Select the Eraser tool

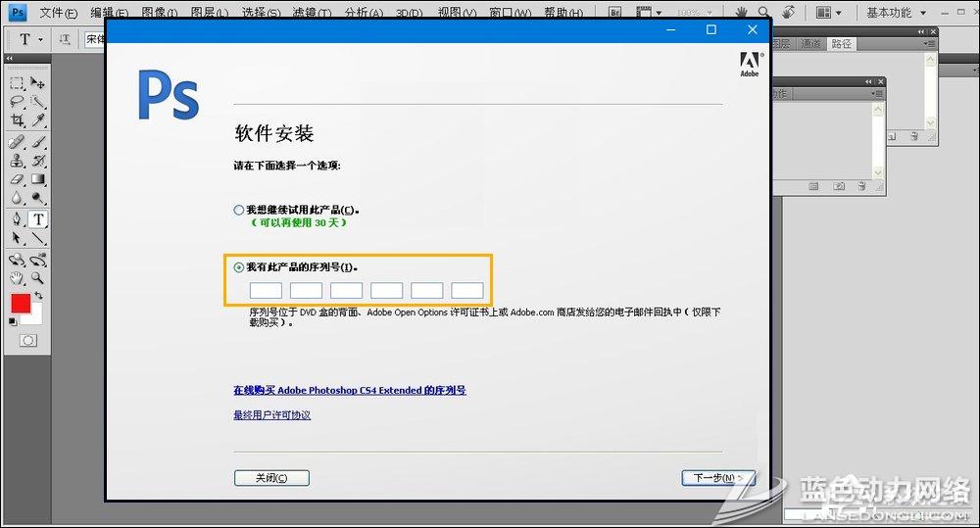click(18, 179)
